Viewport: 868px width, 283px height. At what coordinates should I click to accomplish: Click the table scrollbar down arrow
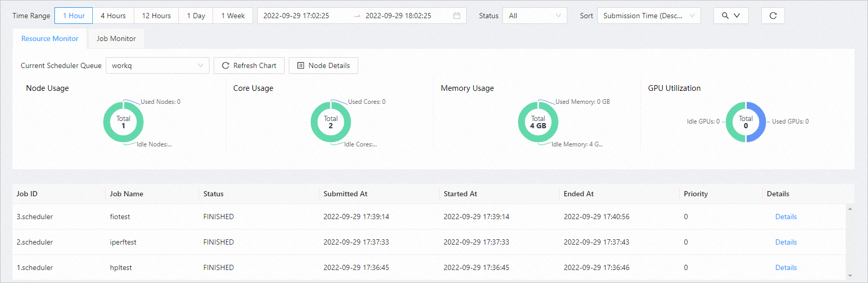(x=850, y=276)
